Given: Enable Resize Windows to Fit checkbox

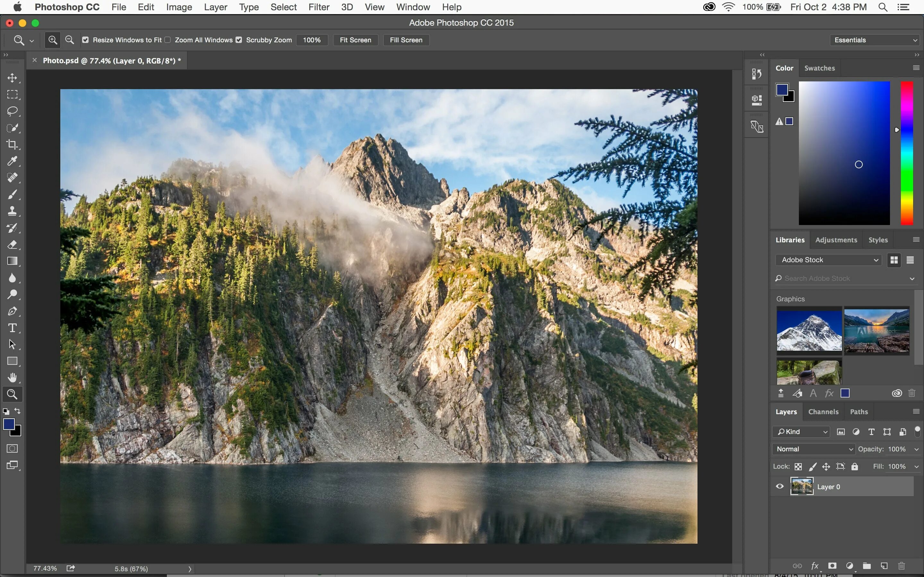Looking at the screenshot, I should click(x=84, y=40).
